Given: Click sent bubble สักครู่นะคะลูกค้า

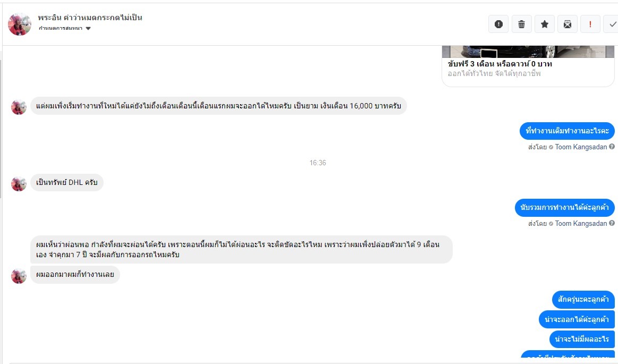Looking at the screenshot, I should (x=583, y=299).
